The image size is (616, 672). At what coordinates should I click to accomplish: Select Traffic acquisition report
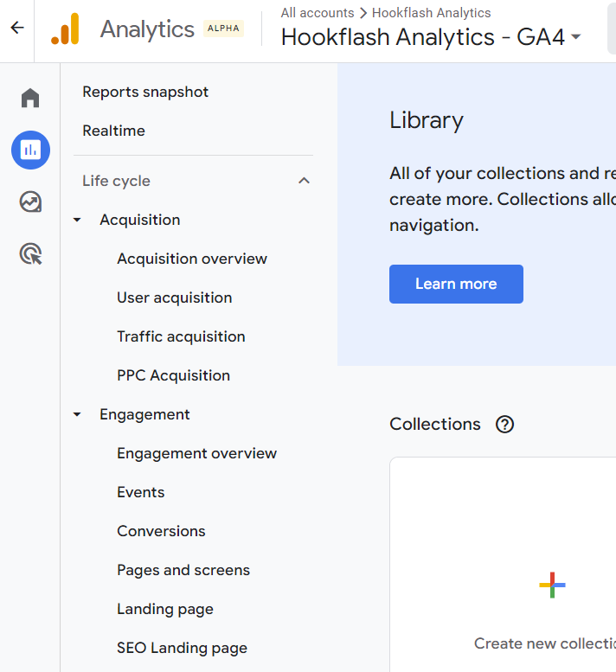click(x=181, y=336)
